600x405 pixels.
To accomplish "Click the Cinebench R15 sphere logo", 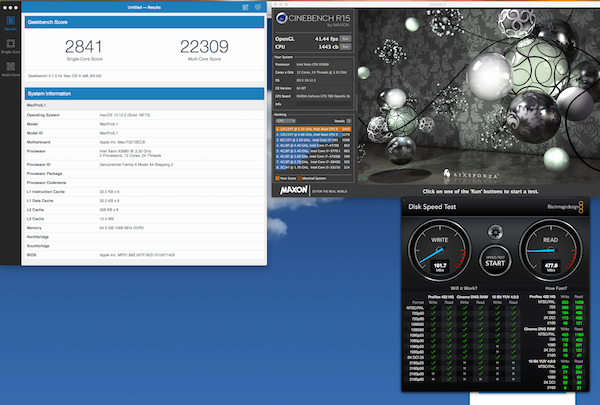I will tap(282, 18).
